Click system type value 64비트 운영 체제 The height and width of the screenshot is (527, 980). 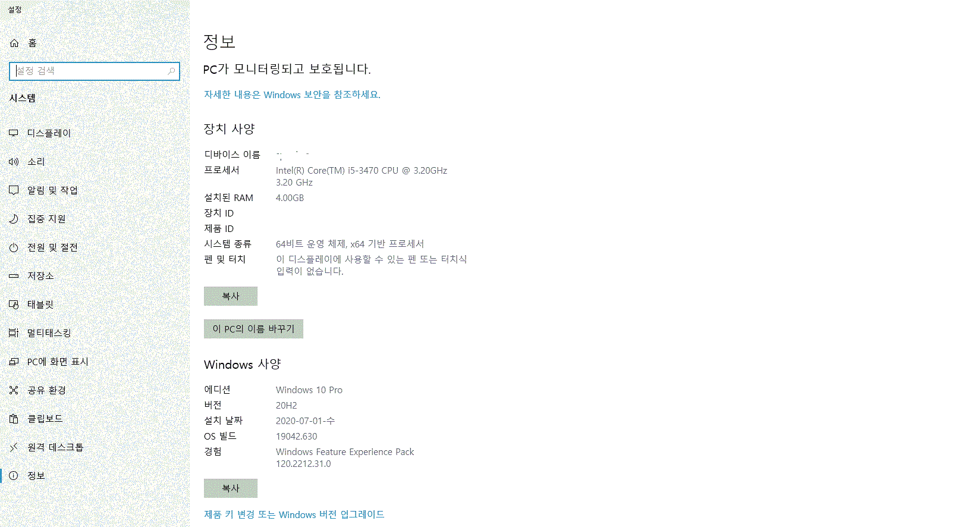tap(350, 244)
